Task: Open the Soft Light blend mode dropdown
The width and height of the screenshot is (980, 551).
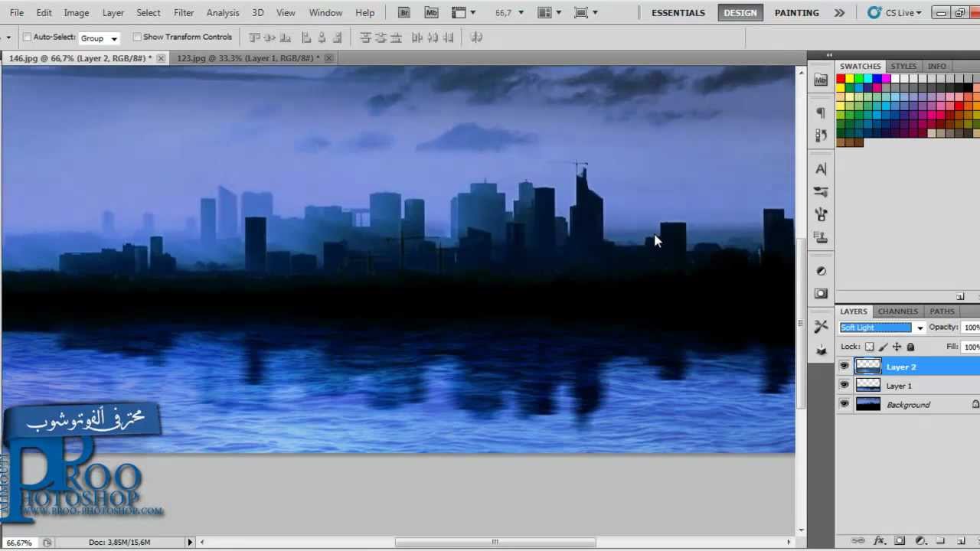Action: (882, 328)
